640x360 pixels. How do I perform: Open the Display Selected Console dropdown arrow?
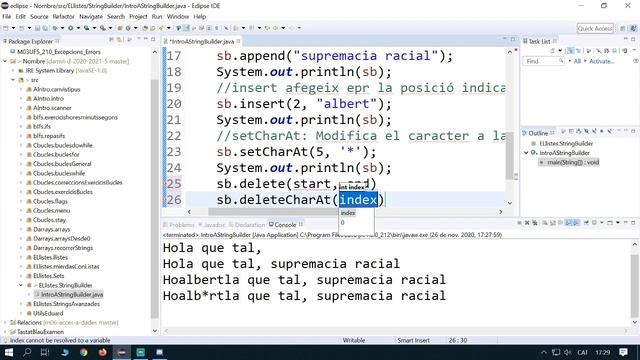pyautogui.click(x=602, y=223)
